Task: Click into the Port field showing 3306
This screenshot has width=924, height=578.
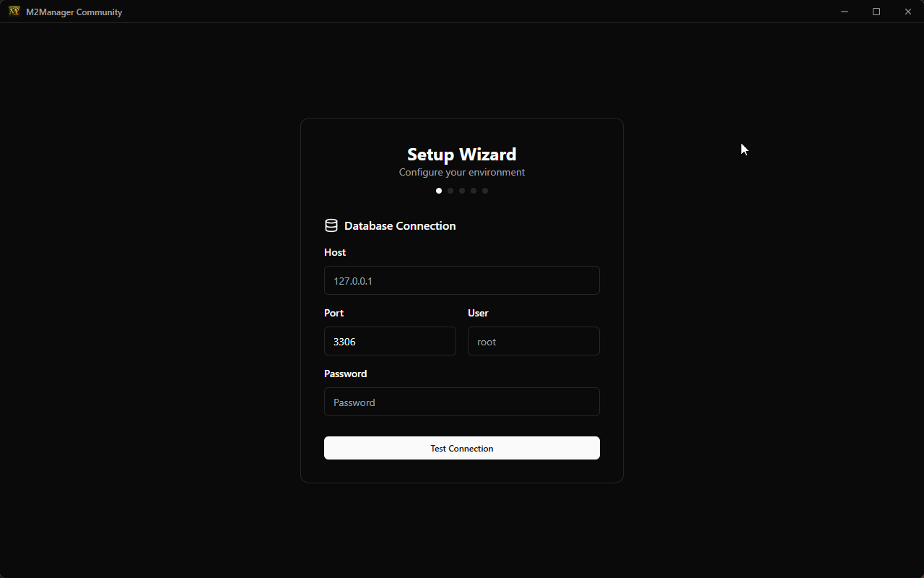Action: [390, 341]
